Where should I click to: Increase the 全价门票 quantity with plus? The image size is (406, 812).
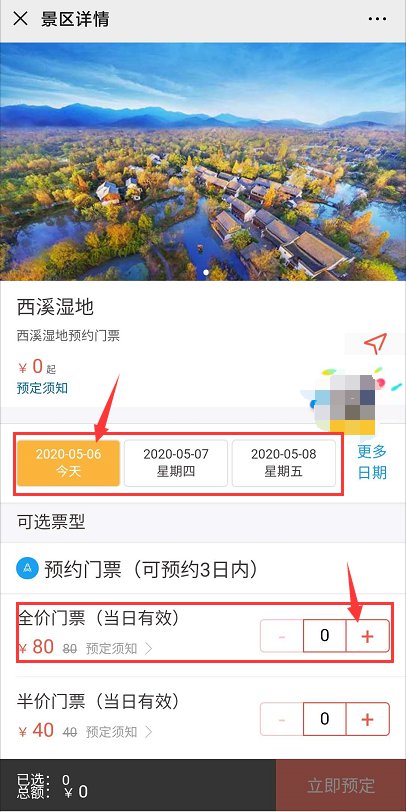click(367, 635)
